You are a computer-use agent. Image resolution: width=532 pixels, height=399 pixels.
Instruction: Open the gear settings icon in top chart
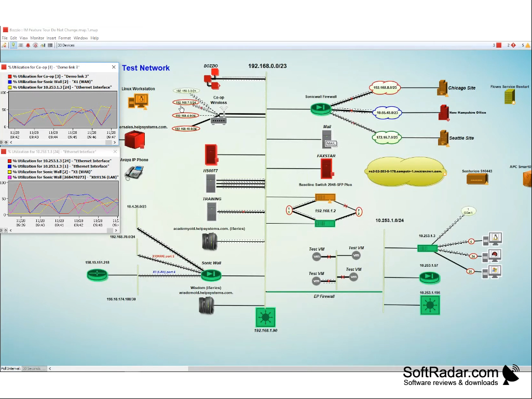(x=2, y=143)
